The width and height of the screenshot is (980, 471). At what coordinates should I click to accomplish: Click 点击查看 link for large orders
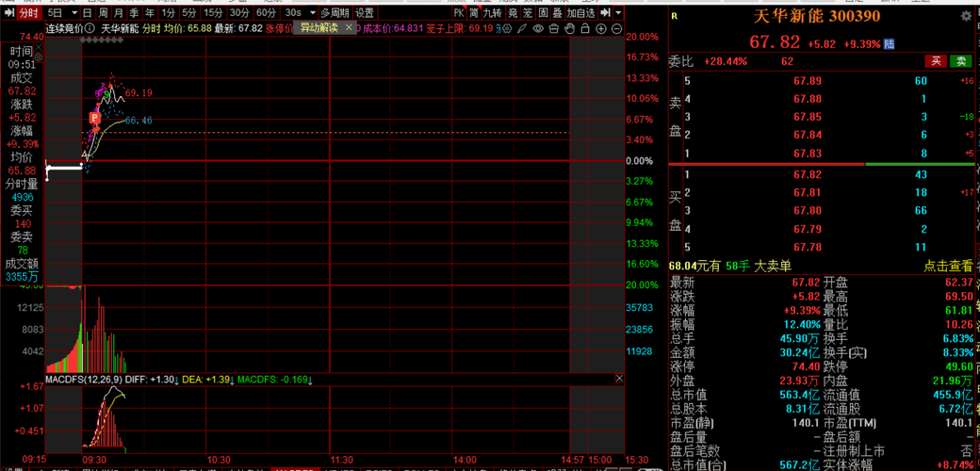pos(948,266)
